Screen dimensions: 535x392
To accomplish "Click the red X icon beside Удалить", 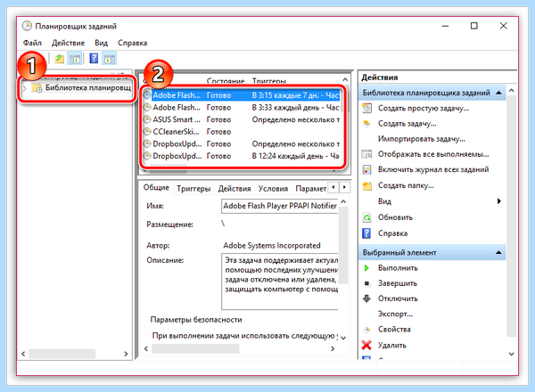I will (366, 346).
